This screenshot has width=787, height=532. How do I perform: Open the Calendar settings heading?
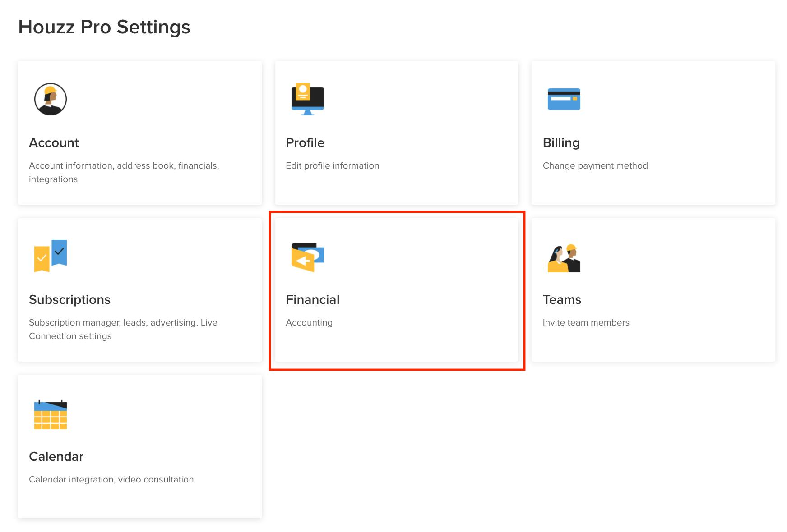coord(56,457)
